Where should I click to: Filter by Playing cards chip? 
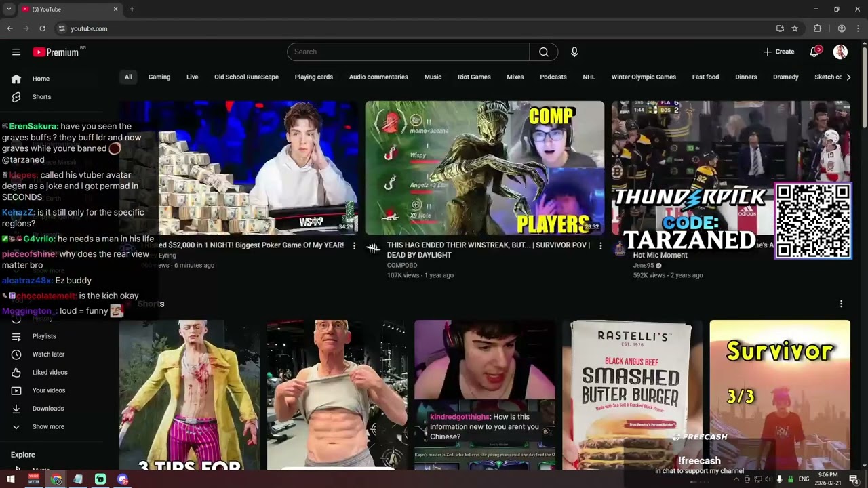coord(314,77)
